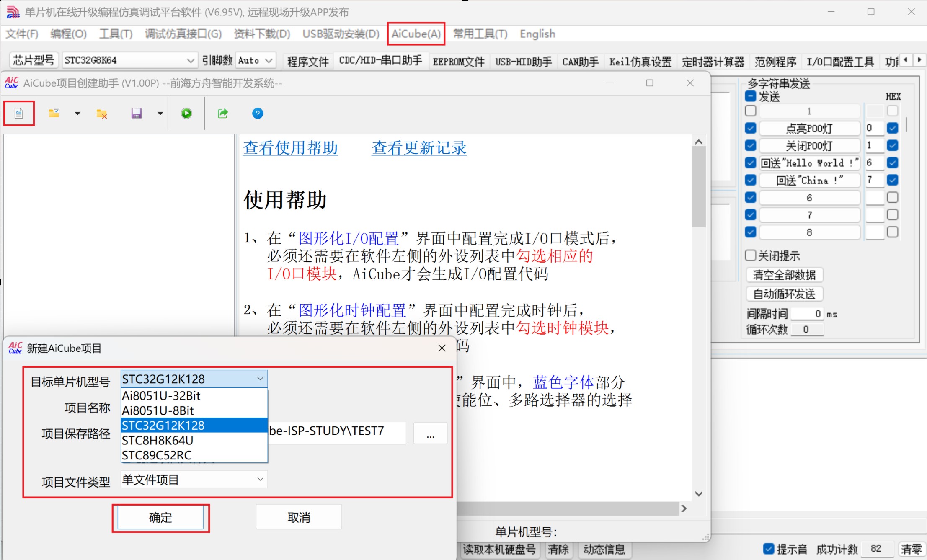927x560 pixels.
Task: Open the 调试仿真接口(G) menu
Action: click(x=183, y=34)
